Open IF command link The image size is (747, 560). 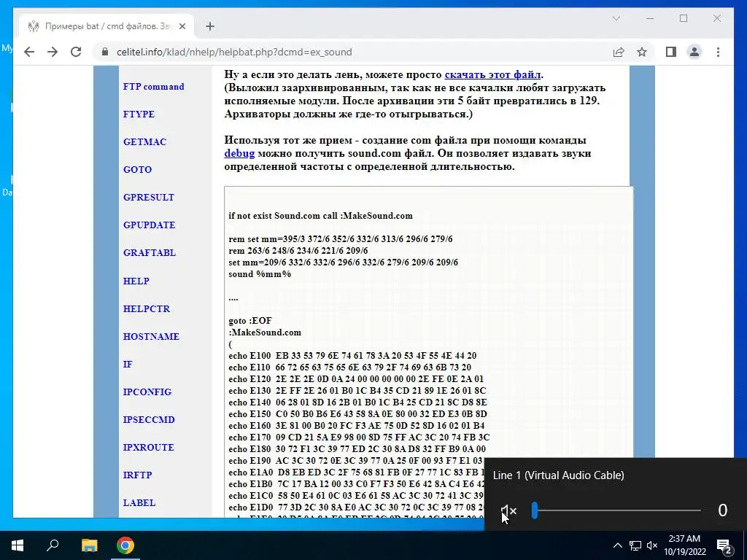127,364
